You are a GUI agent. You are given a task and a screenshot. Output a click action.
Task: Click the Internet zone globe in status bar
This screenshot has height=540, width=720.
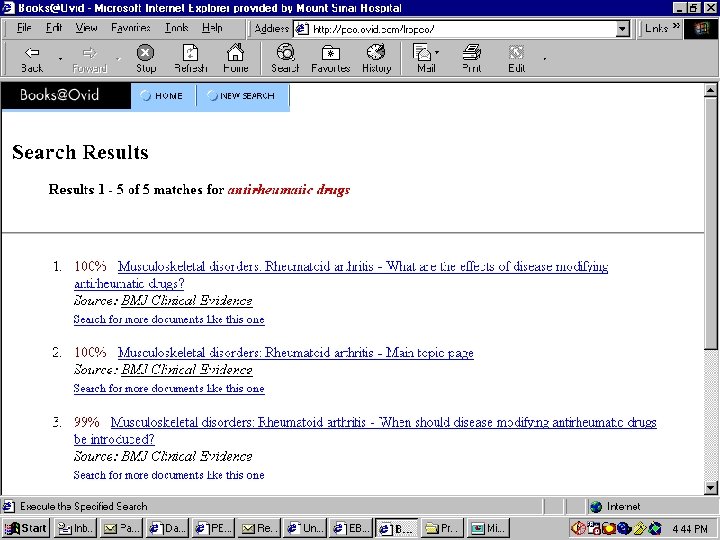(x=596, y=506)
